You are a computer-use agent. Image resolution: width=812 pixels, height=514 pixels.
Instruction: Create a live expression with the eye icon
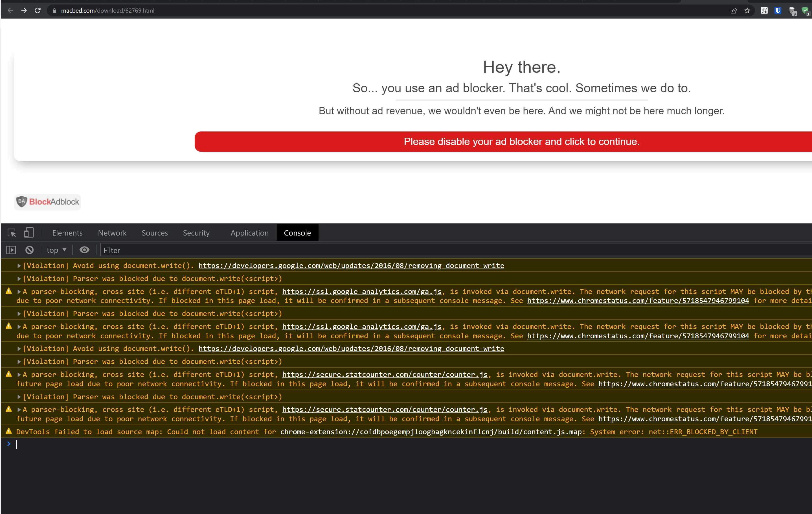(84, 250)
